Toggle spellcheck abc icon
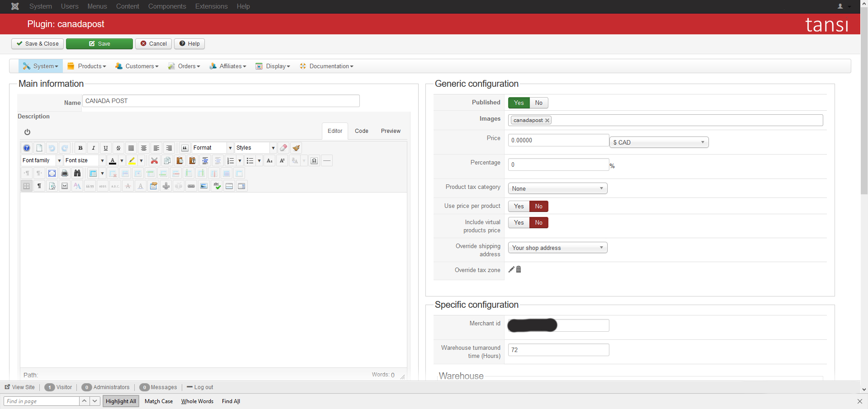This screenshot has width=868, height=409. (217, 186)
